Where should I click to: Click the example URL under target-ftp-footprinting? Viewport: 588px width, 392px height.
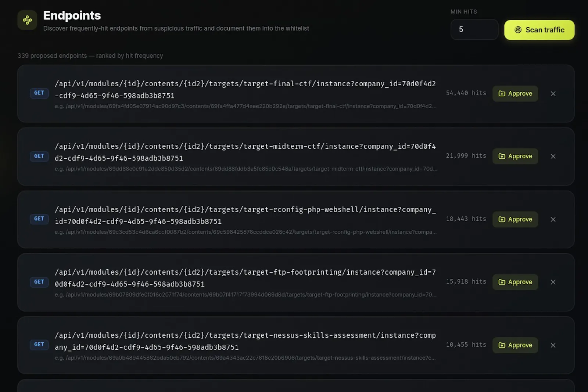click(x=245, y=295)
